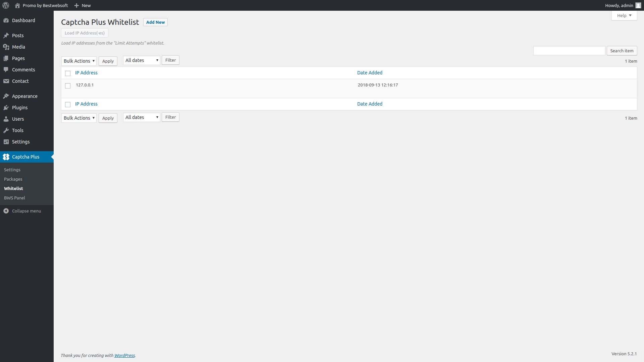Click the Collapse menu arrow icon

pyautogui.click(x=6, y=211)
